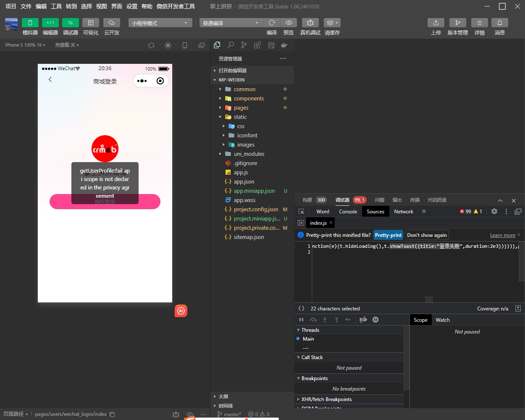The height and width of the screenshot is (420, 525).
Task: Open the clear cache (清缓存) menu
Action: [332, 23]
